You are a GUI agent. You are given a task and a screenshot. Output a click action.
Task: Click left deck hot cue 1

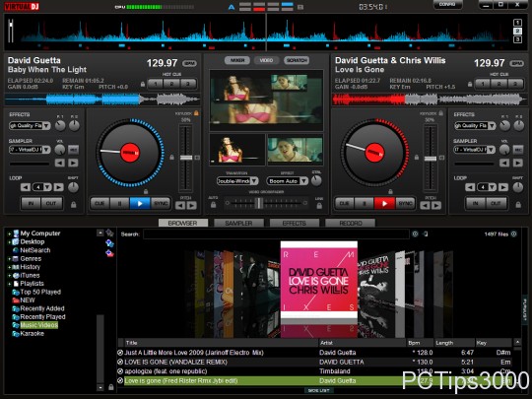(155, 84)
